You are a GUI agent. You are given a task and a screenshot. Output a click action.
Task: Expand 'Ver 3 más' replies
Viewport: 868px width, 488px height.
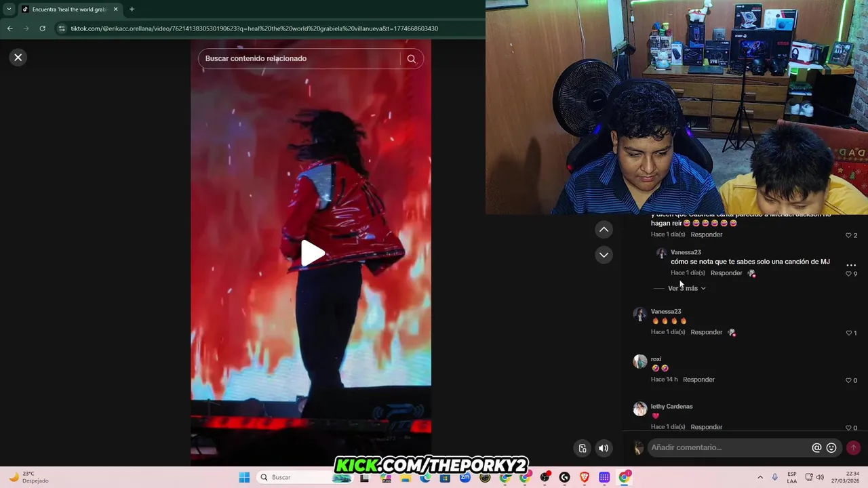tap(686, 288)
